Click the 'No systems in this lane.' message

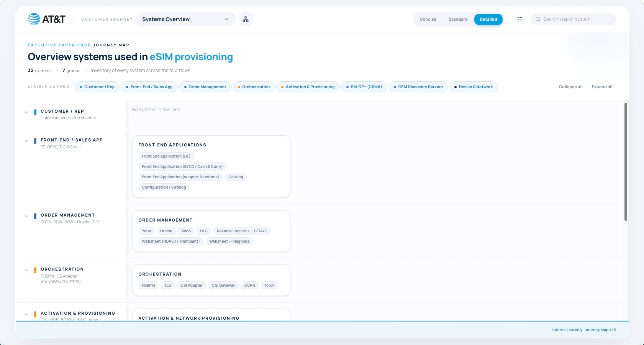pyautogui.click(x=156, y=110)
